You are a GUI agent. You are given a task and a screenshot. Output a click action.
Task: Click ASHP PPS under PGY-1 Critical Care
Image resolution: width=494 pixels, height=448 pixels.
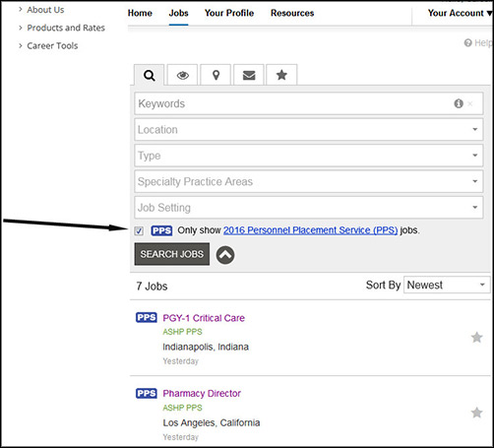pos(182,332)
